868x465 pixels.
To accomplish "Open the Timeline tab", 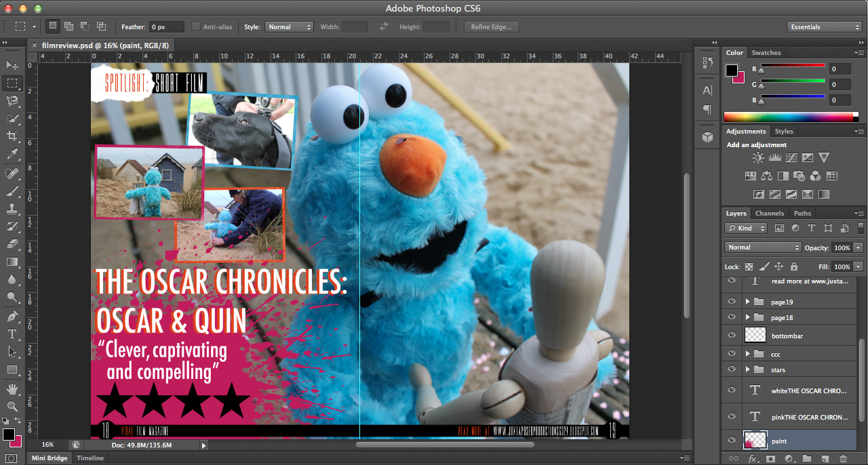I will point(90,458).
